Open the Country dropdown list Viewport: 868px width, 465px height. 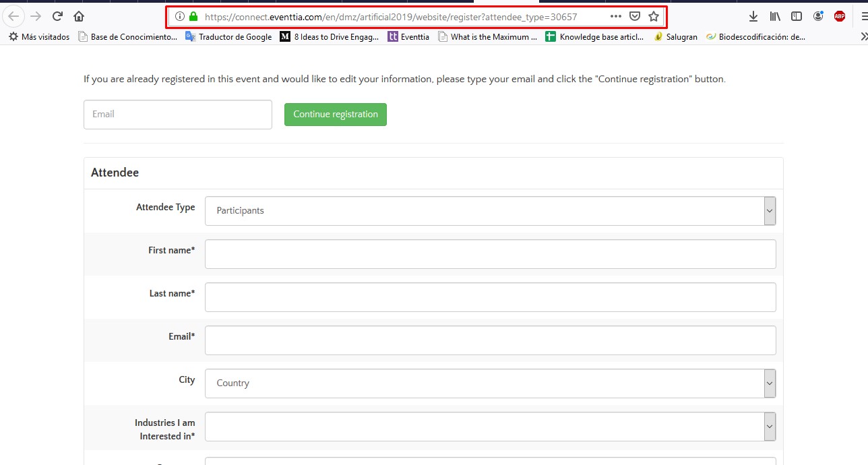click(490, 383)
